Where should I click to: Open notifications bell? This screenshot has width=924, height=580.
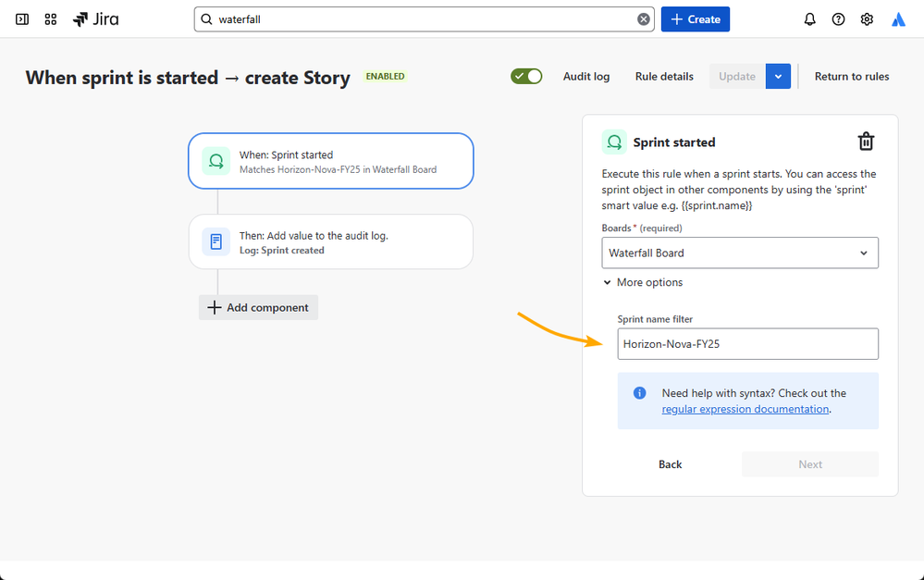pyautogui.click(x=809, y=19)
